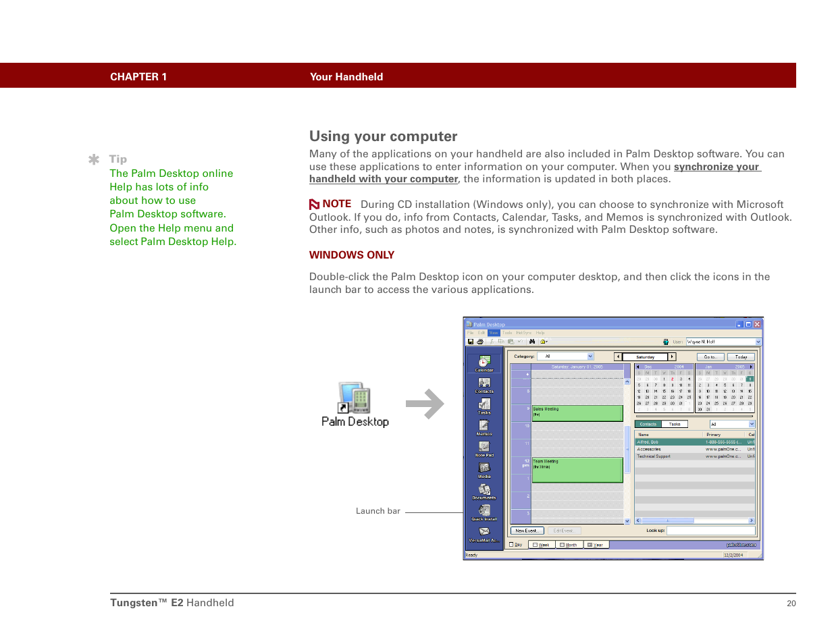Click the user icon beside User field

pyautogui.click(x=666, y=342)
